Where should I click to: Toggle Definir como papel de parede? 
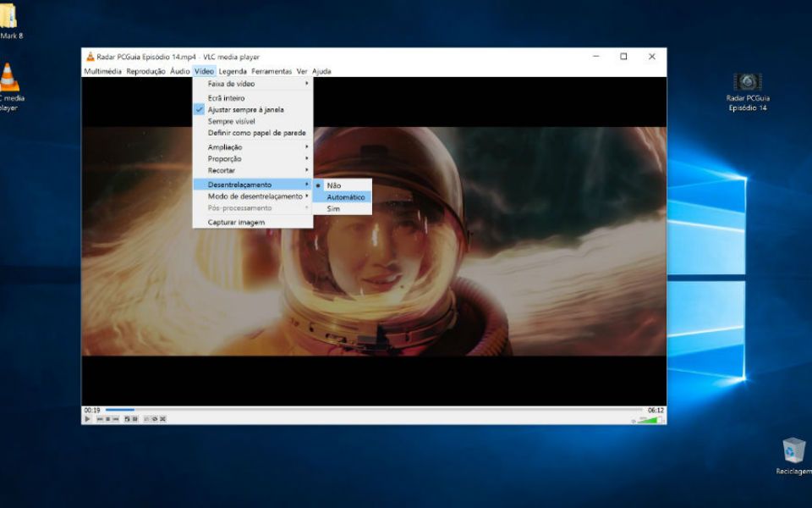(253, 133)
